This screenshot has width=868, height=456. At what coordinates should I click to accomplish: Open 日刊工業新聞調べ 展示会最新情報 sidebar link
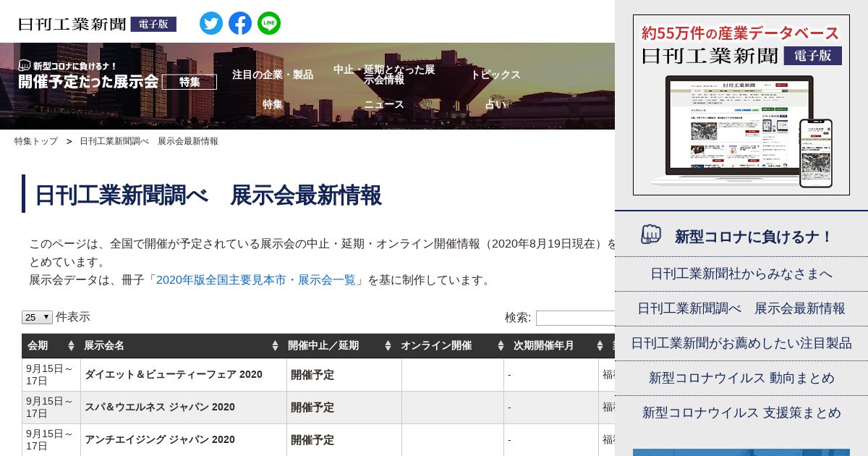click(x=741, y=308)
